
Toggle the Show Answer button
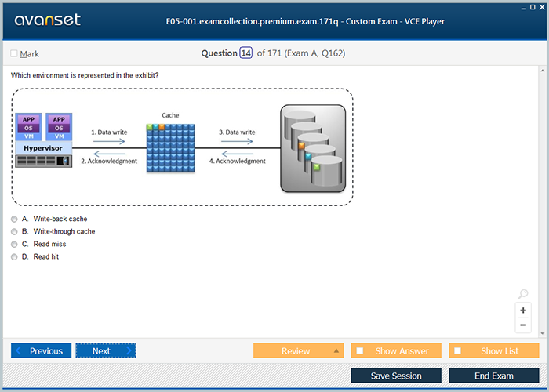point(396,350)
